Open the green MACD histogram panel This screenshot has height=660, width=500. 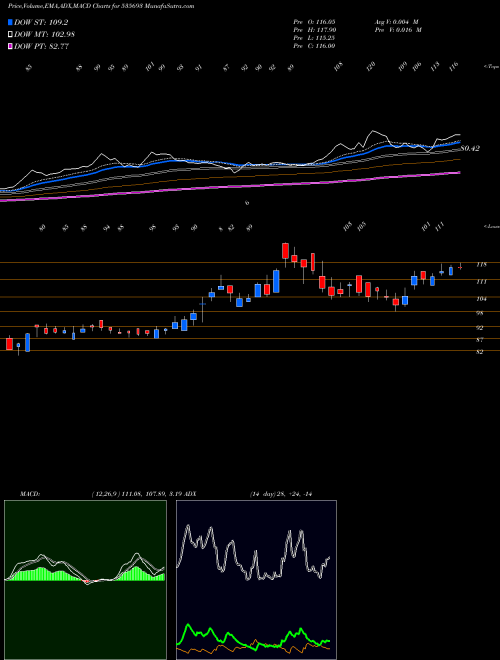coord(85,580)
